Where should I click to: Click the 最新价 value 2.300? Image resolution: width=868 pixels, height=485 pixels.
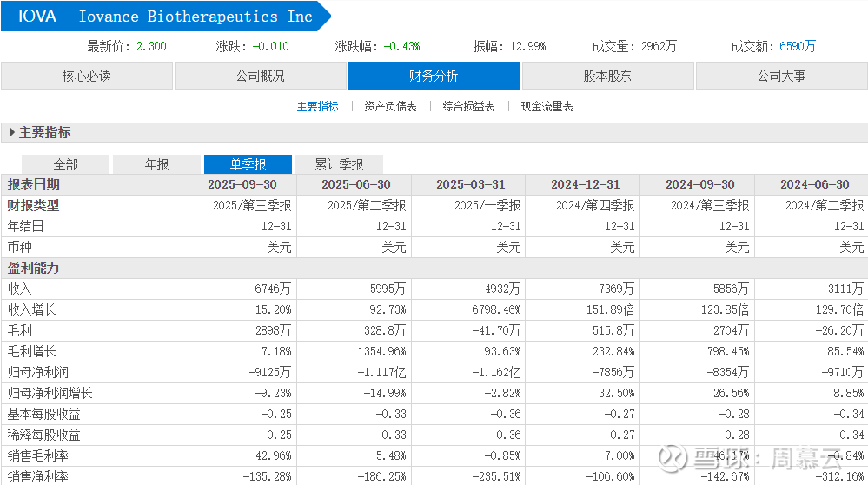coord(152,47)
